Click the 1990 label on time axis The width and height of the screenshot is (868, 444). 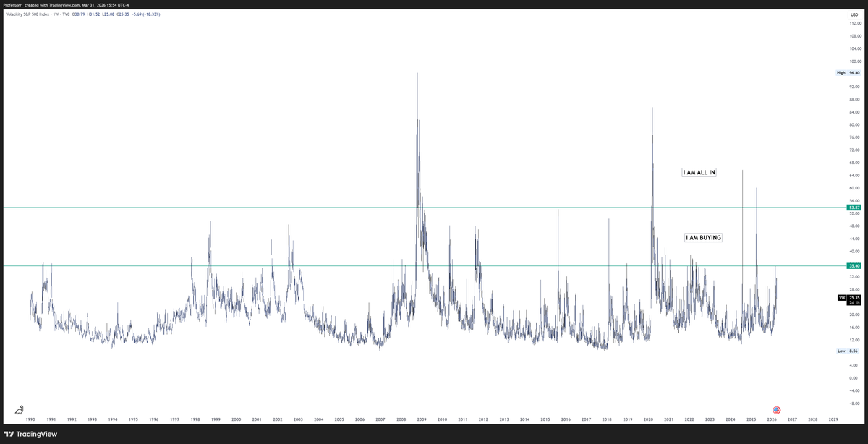30,419
